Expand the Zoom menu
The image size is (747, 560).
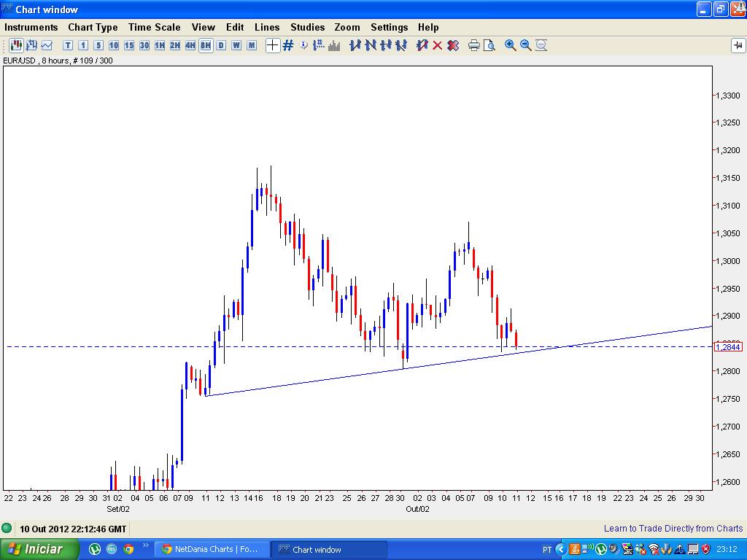click(x=347, y=27)
